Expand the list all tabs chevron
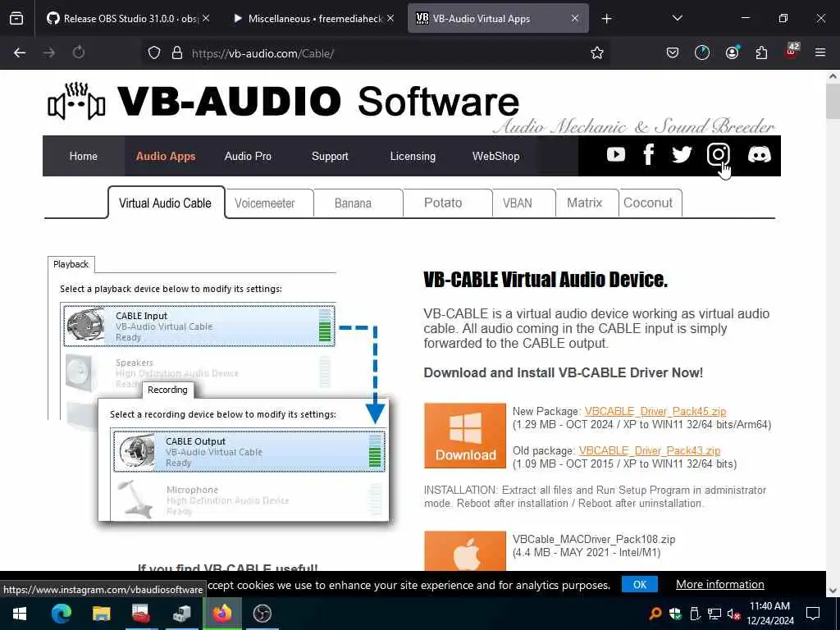Viewport: 840px width, 630px height. (x=677, y=18)
